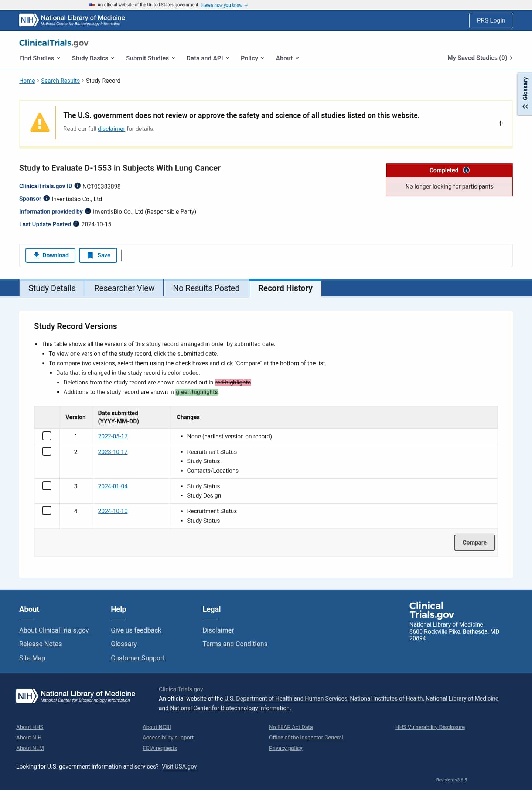Expand the Find Studies menu
Screen dimensions: 532x790
click(x=40, y=58)
